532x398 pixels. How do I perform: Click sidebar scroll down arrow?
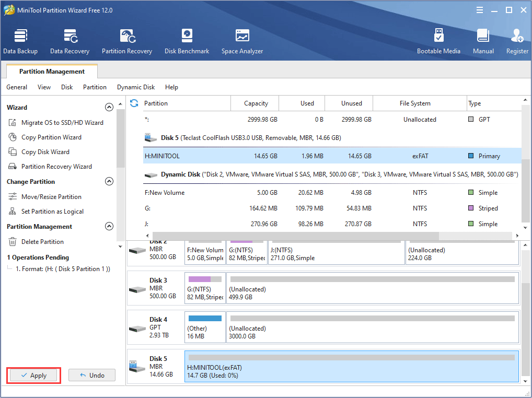[x=120, y=247]
